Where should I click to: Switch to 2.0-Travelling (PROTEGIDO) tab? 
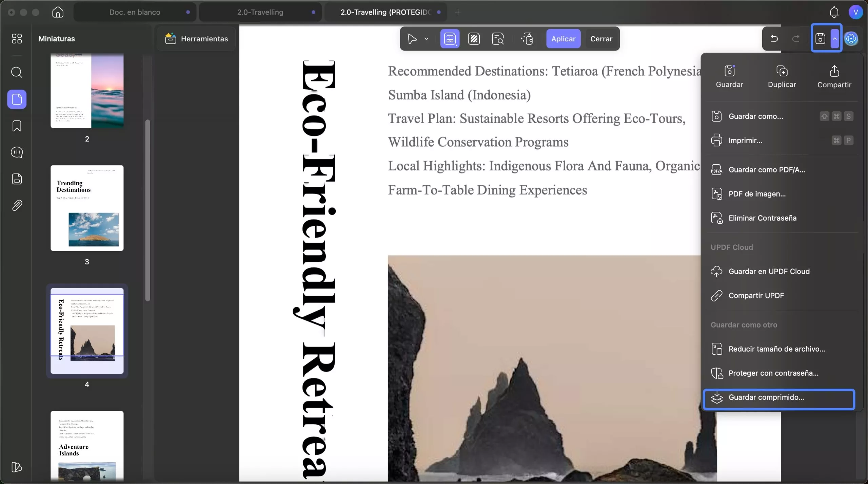tap(386, 12)
